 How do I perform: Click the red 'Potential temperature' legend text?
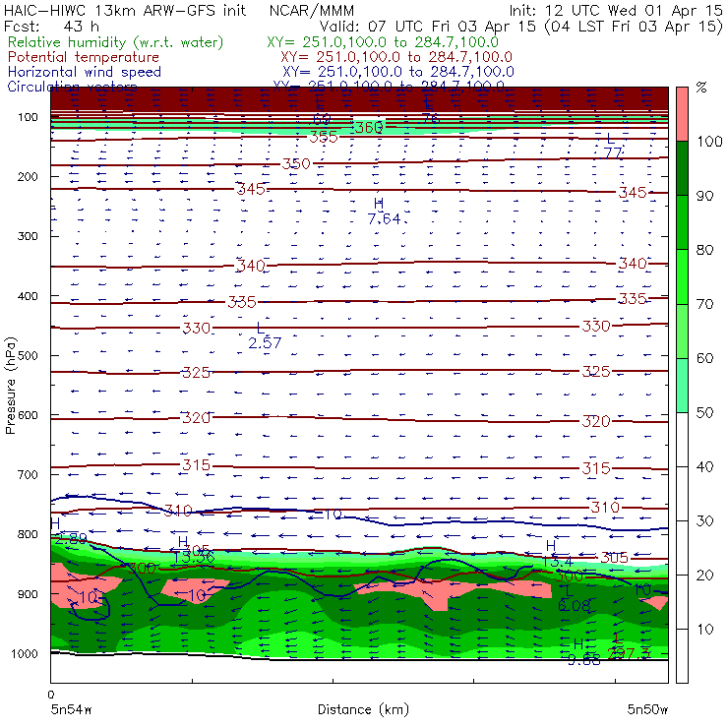84,57
